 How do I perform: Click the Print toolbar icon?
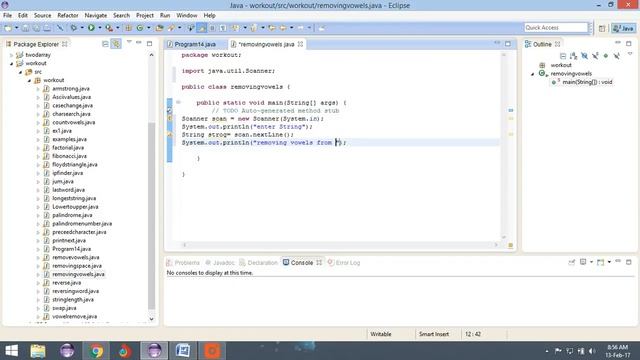[x=47, y=28]
